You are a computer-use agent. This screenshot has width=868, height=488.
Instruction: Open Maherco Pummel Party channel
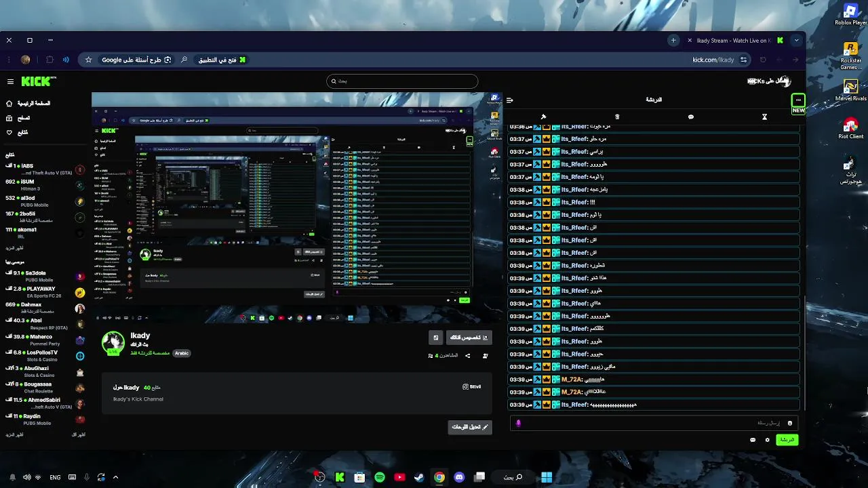[x=45, y=340]
